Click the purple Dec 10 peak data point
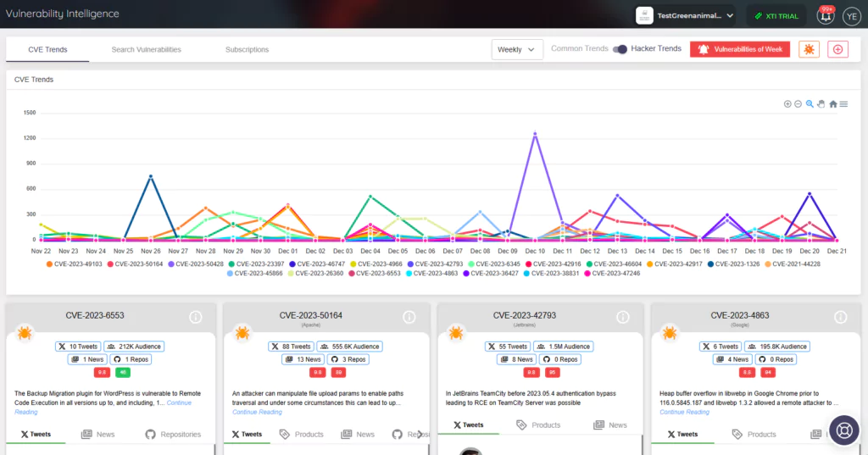Viewport: 868px width, 455px height. tap(535, 133)
